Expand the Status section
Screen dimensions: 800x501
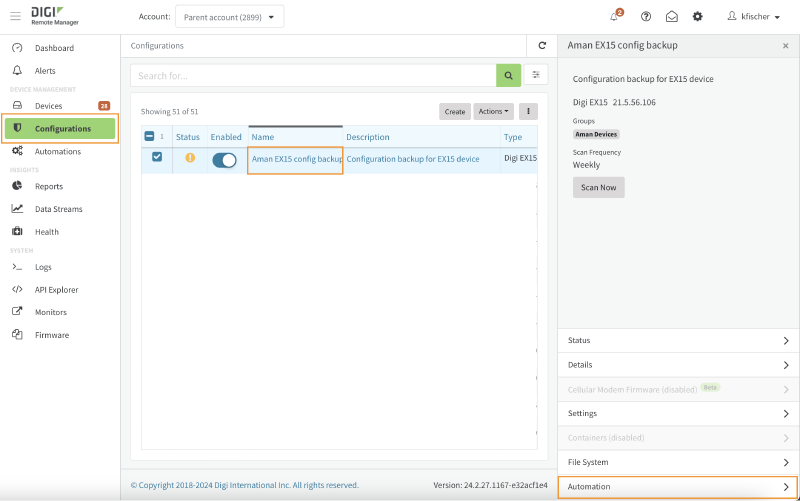tap(679, 340)
